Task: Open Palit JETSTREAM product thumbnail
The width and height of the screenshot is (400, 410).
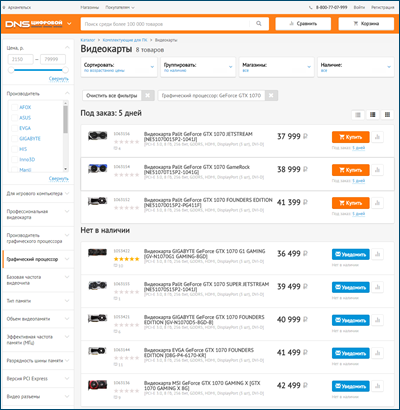Action: click(x=97, y=136)
